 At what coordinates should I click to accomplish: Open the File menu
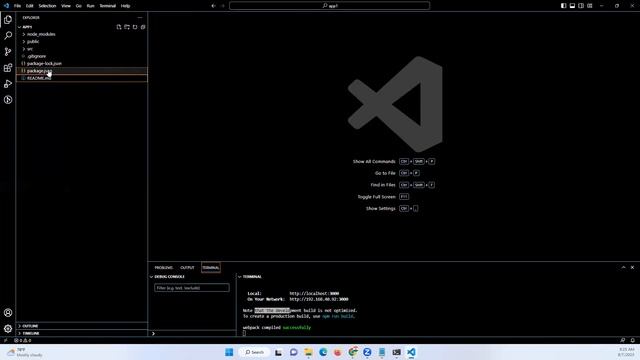click(x=18, y=6)
